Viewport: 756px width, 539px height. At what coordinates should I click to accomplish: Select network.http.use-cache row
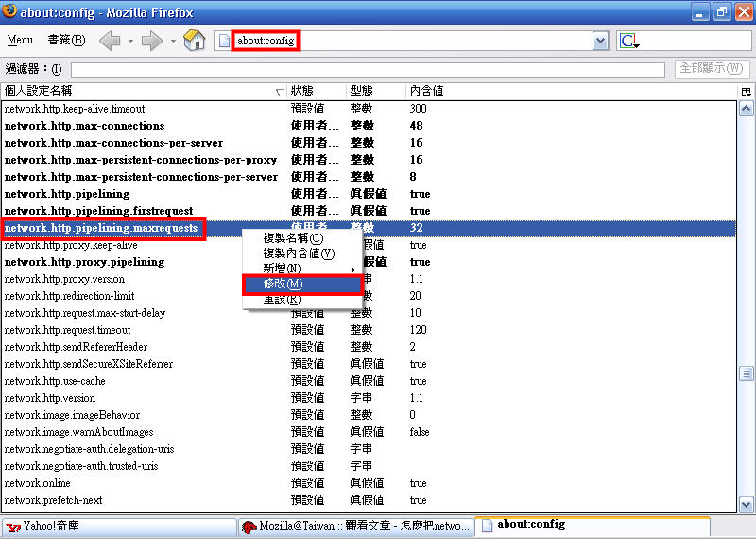[x=369, y=381]
